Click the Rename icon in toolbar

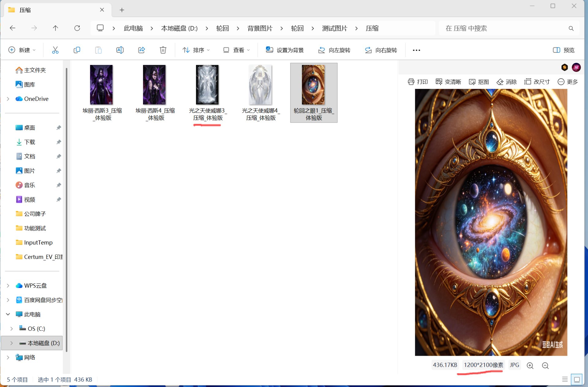pyautogui.click(x=120, y=50)
